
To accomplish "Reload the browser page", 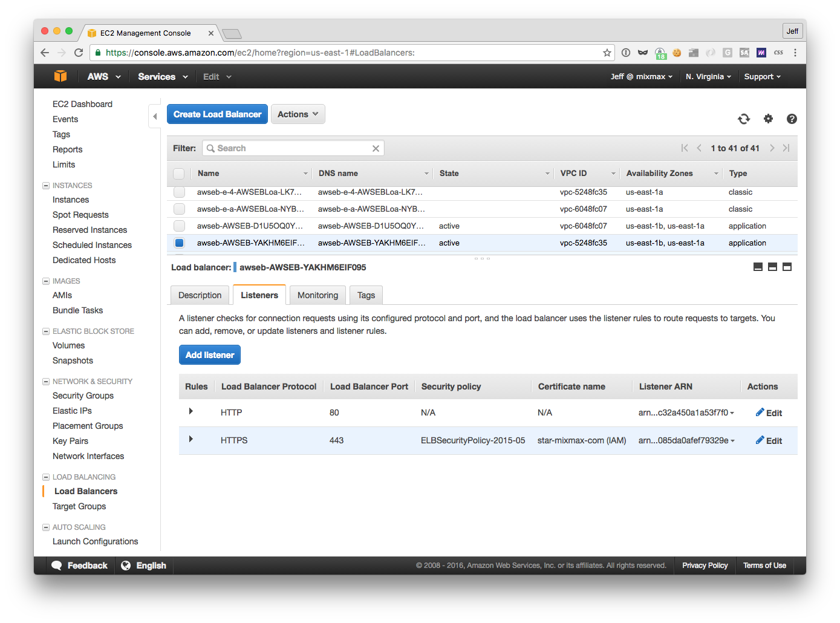I will point(79,53).
